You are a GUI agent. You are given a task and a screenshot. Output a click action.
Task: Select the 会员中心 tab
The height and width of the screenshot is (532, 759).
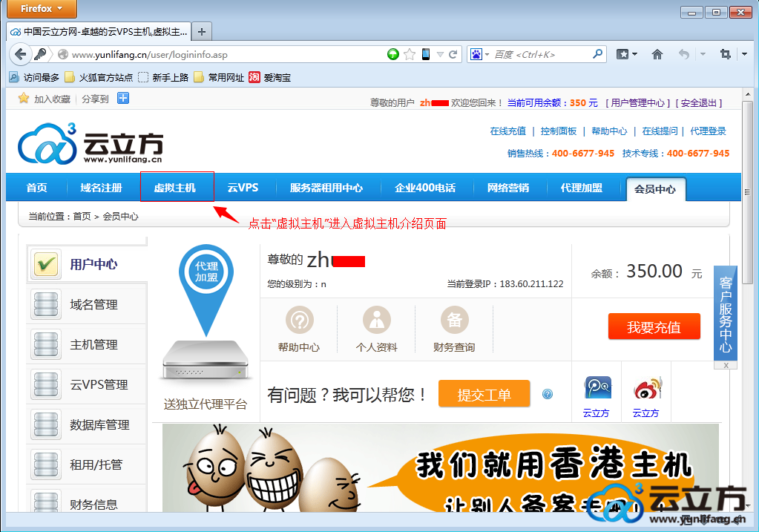[x=655, y=188]
